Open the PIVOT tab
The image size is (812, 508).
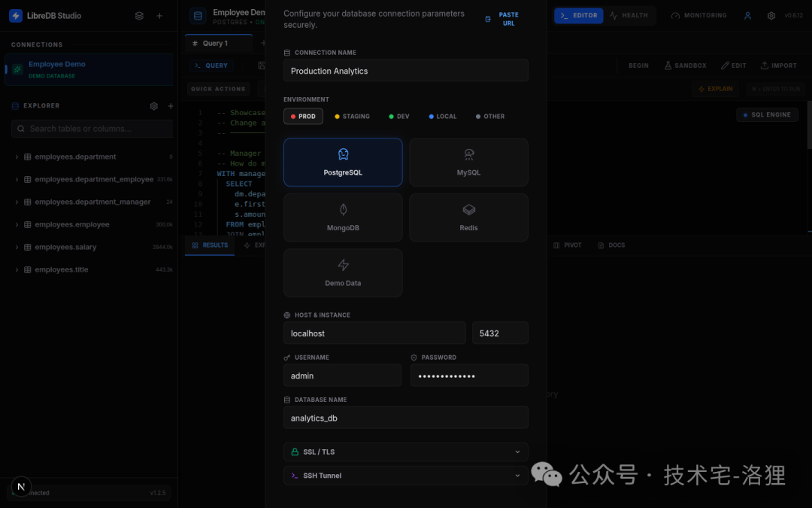point(567,245)
